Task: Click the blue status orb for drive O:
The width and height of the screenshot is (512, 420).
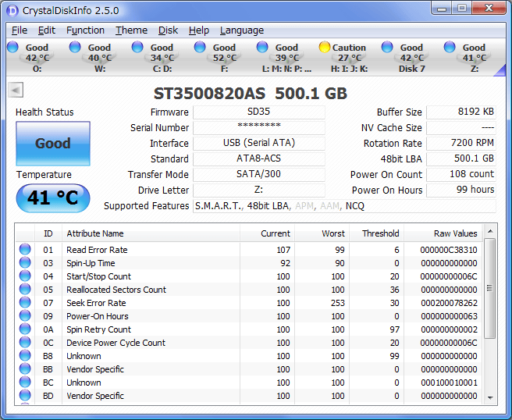Action: [x=12, y=48]
